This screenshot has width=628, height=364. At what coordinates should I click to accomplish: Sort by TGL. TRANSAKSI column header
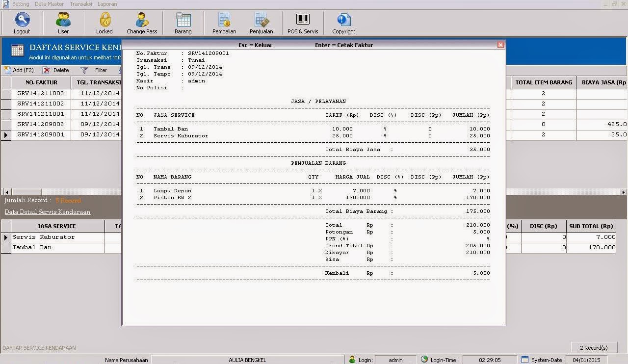tap(97, 82)
